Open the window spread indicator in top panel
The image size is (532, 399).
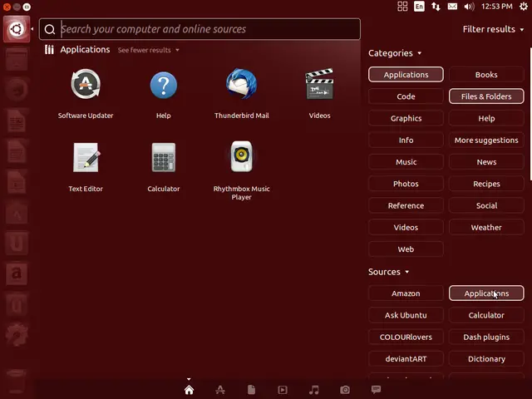[402, 7]
